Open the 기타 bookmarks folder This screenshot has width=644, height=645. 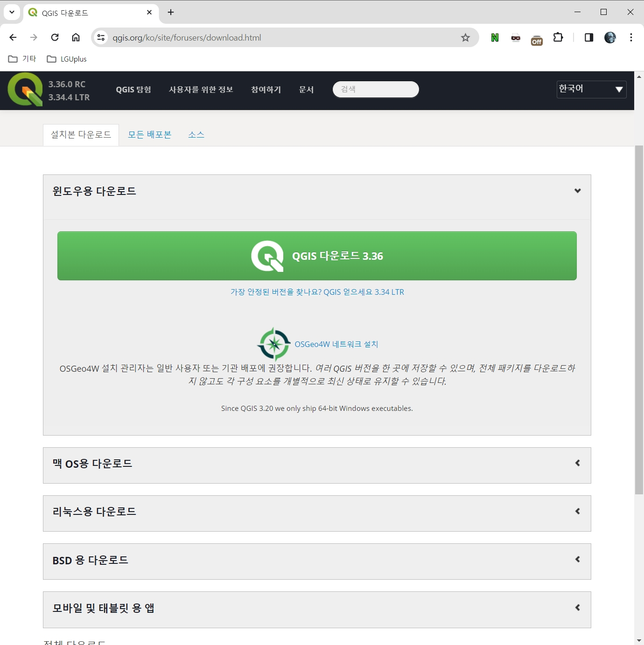22,59
